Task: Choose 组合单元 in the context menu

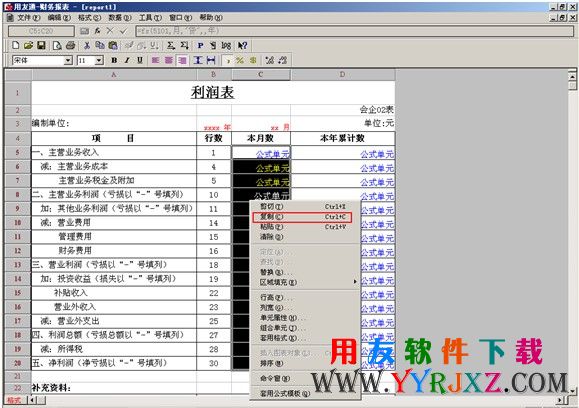Action: (x=305, y=328)
